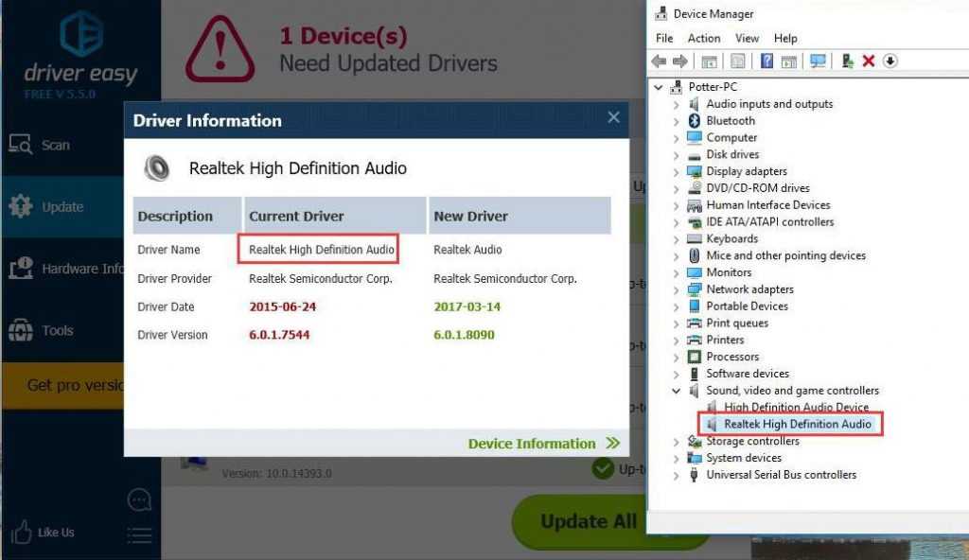Expand the Network adapters category
Screen dimensions: 969x560
[x=676, y=289]
